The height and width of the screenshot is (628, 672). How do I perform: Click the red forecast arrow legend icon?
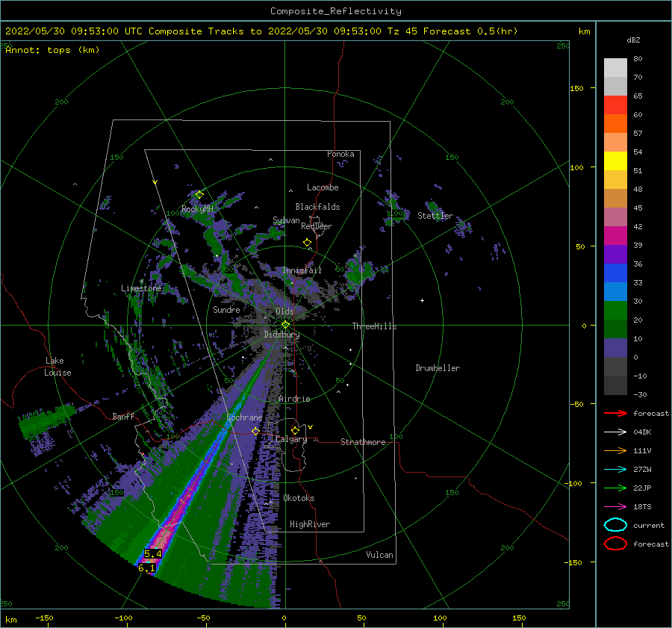pyautogui.click(x=615, y=413)
